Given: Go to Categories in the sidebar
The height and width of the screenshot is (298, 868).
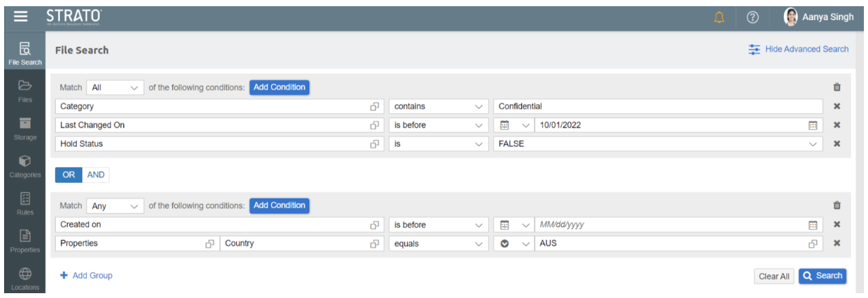Looking at the screenshot, I should click(x=25, y=166).
